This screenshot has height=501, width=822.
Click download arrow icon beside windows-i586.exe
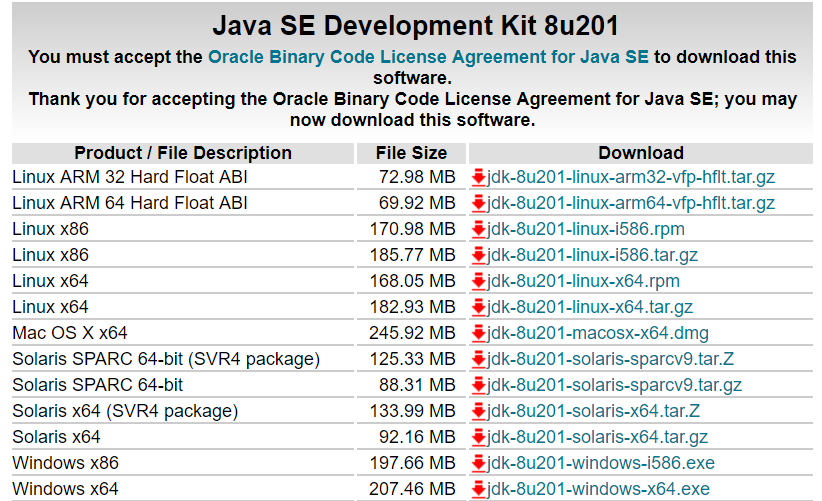(x=478, y=463)
